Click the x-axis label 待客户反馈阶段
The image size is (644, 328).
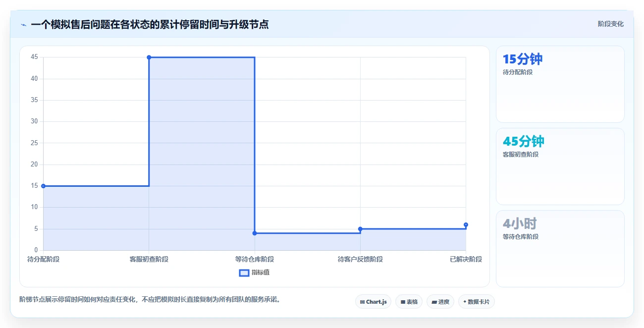[360, 259]
